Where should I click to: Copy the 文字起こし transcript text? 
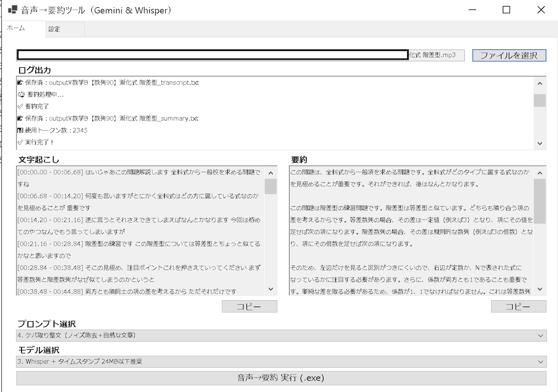[249, 307]
